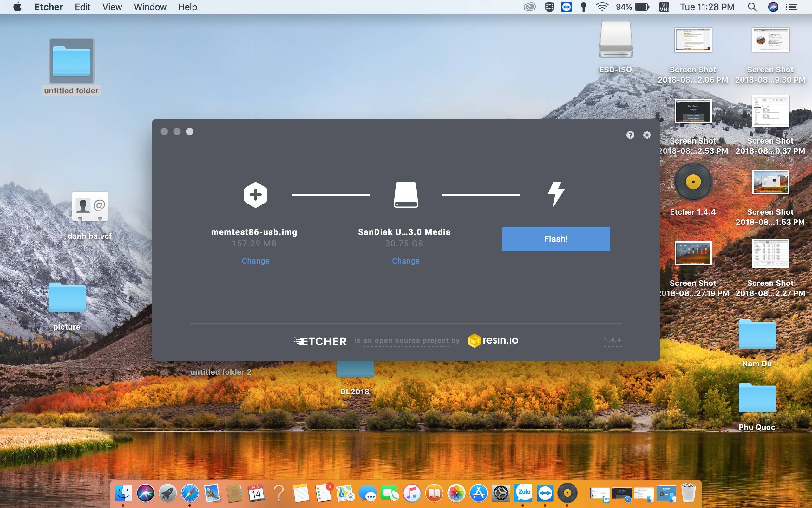Image resolution: width=812 pixels, height=508 pixels.
Task: Select the Phu Quoc folder
Action: point(757,398)
